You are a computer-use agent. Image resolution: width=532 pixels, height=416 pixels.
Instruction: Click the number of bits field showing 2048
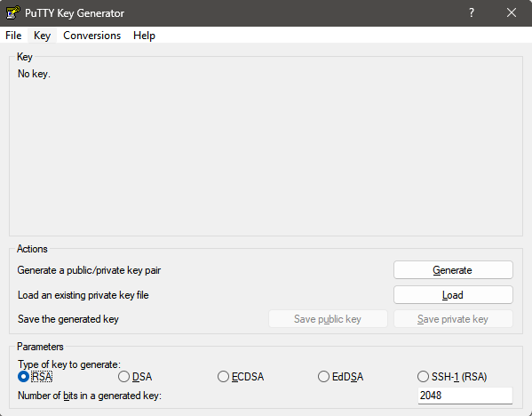pos(465,396)
